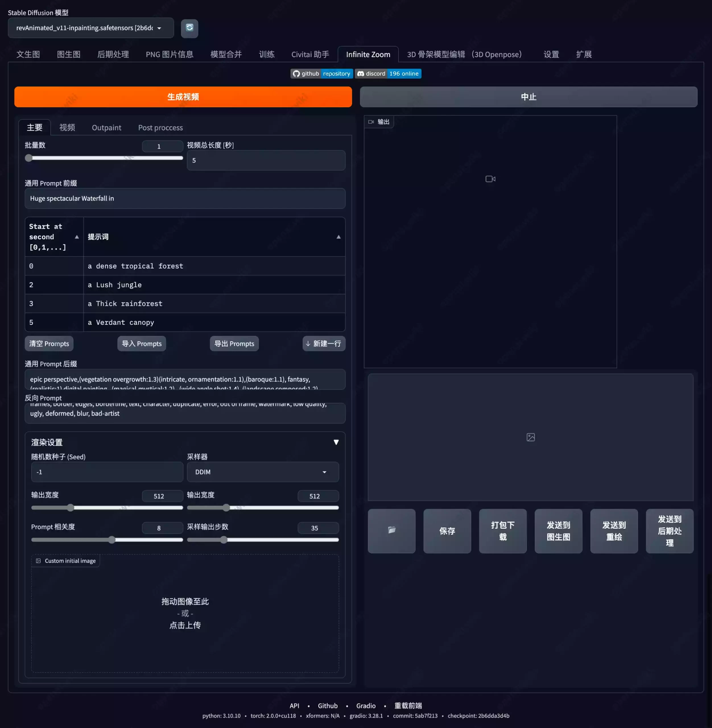
Task: Click the 'a dense tropical forest' cell
Action: pos(214,266)
